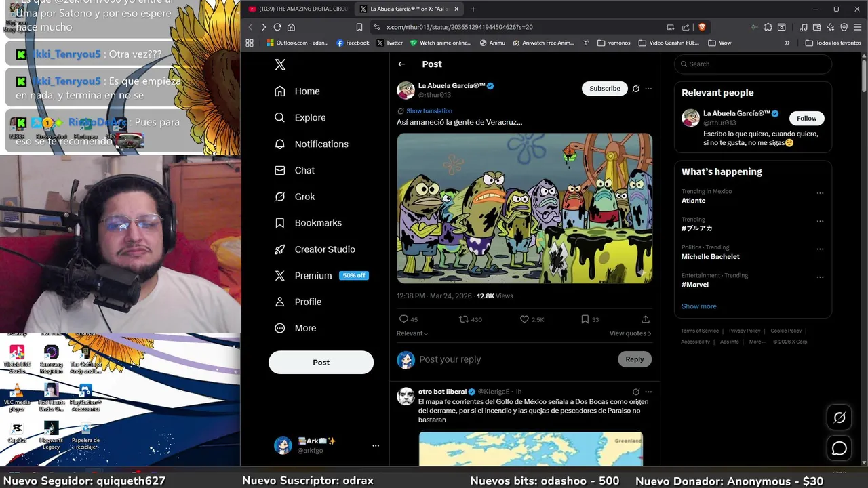Click the share icon on the post
Viewport: 868px width, 488px height.
tap(646, 319)
